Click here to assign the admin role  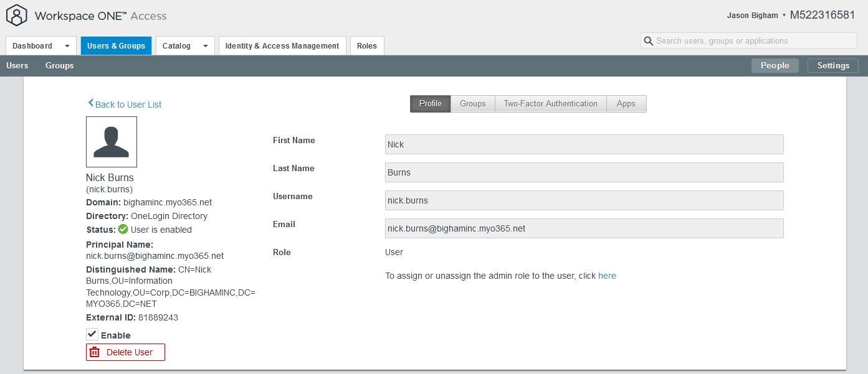tap(607, 276)
